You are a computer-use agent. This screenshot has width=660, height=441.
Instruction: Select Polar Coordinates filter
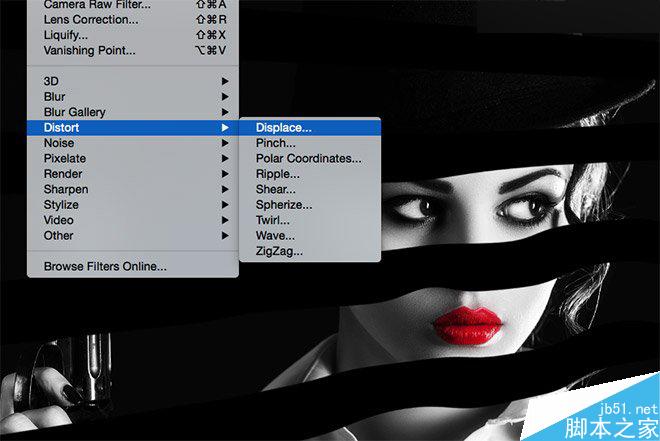point(310,159)
